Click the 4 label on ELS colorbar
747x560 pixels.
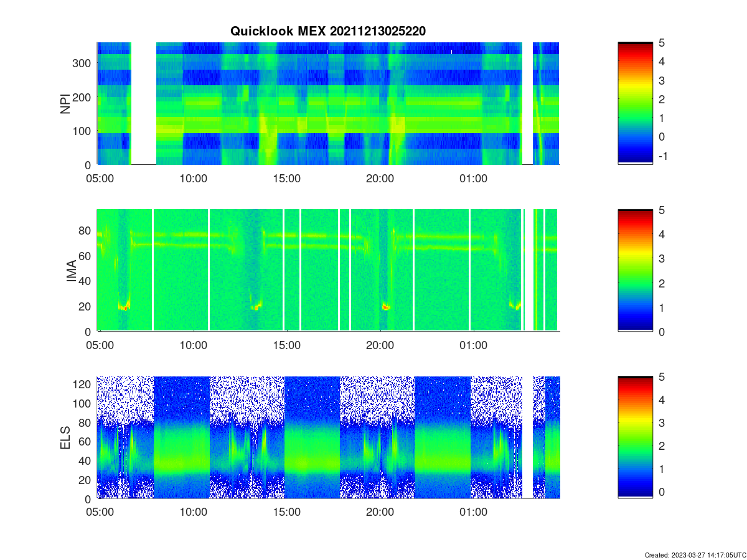tap(662, 400)
